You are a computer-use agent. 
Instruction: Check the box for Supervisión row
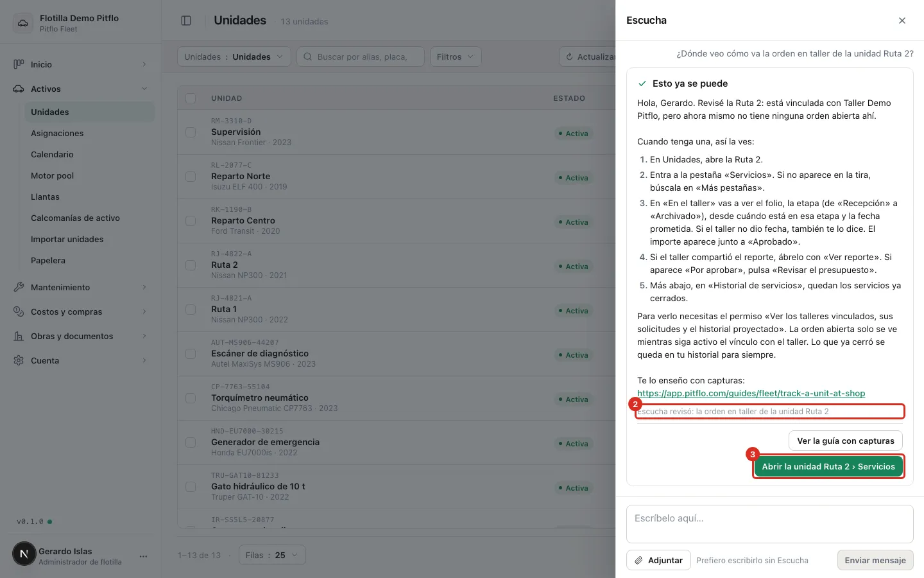tap(191, 132)
